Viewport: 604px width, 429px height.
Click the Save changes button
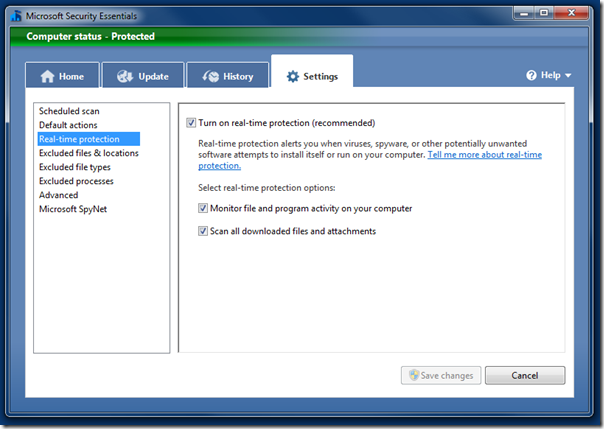[x=441, y=375]
